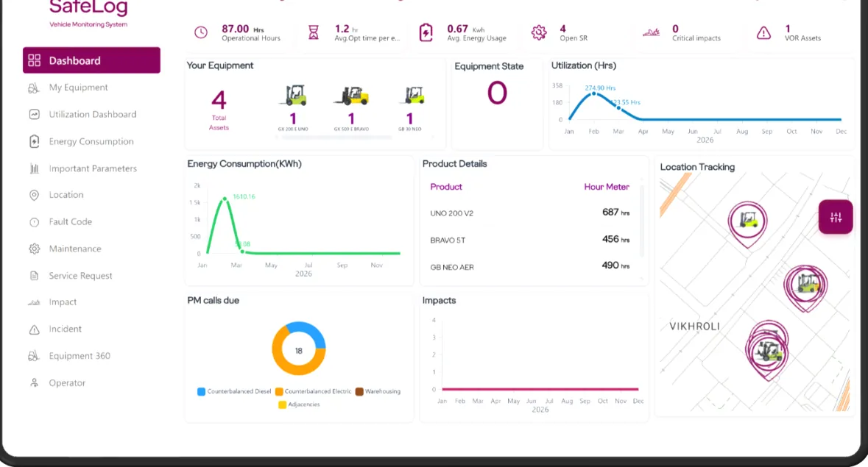Image resolution: width=868 pixels, height=467 pixels.
Task: Open the Dashboard menu item
Action: [x=91, y=60]
